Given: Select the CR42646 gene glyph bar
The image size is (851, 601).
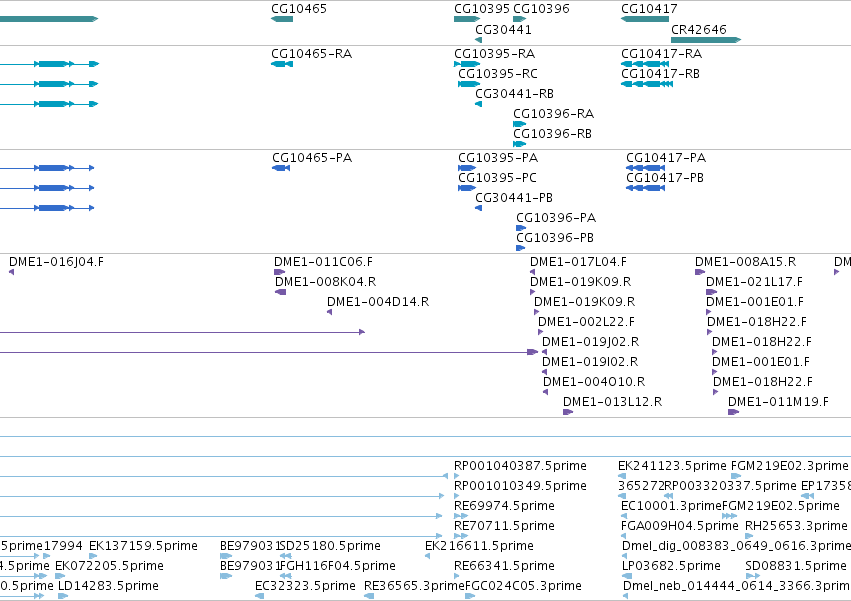Looking at the screenshot, I should [706, 40].
